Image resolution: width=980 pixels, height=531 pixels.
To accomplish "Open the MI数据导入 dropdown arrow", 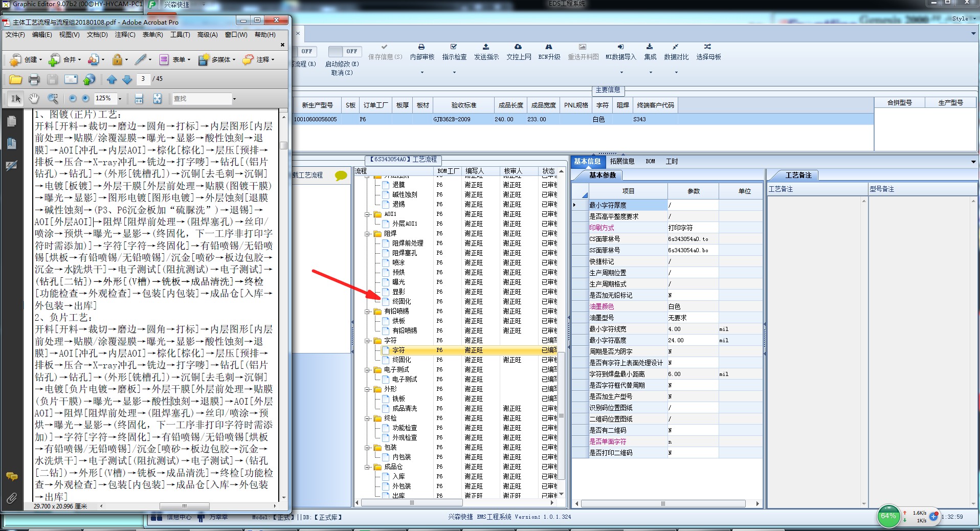I will pyautogui.click(x=621, y=73).
